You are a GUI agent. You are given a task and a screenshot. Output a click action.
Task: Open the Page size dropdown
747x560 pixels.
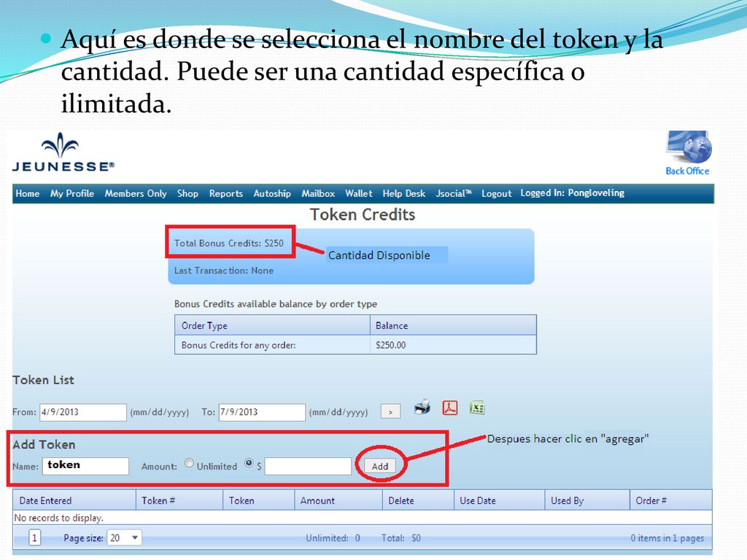124,538
